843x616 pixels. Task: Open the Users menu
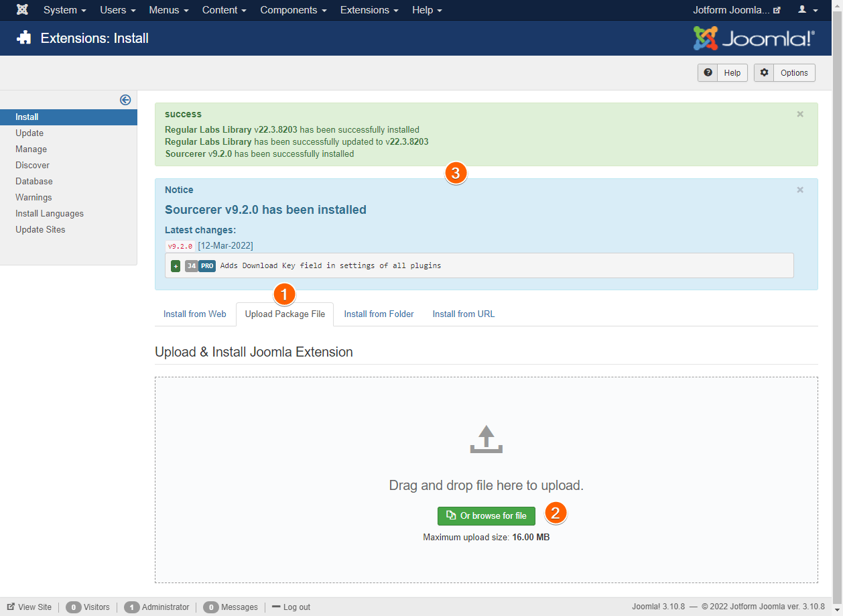[117, 10]
